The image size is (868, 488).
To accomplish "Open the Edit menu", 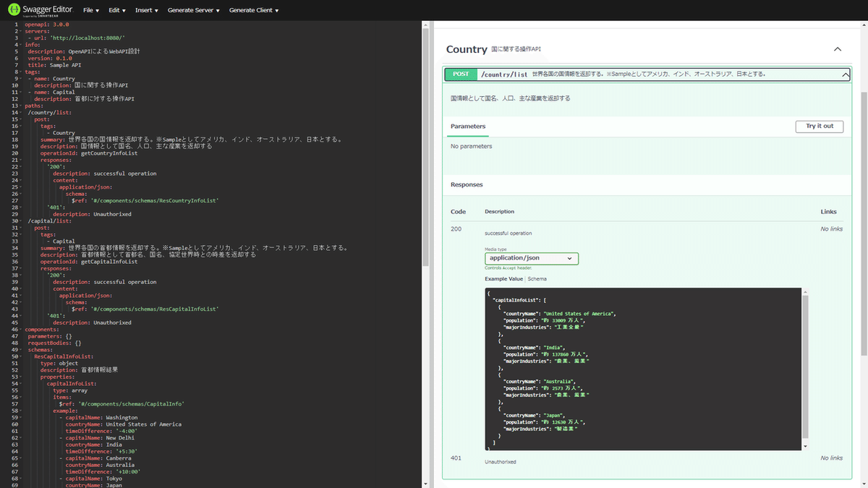I will 117,10.
